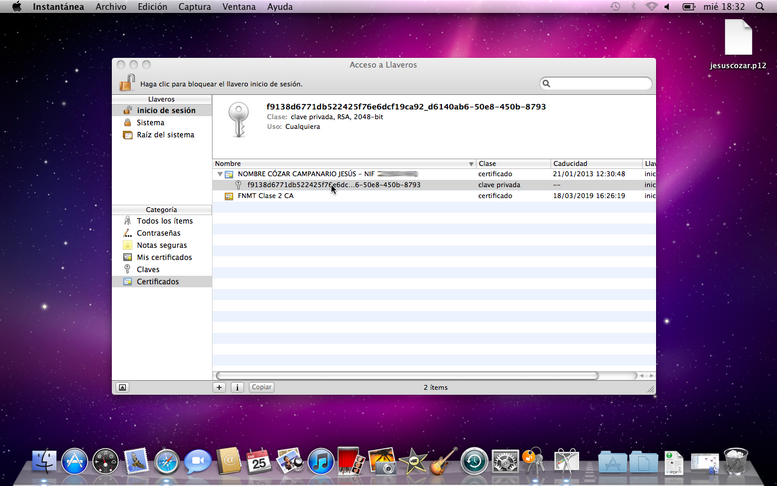Sort by the Nombre column header
The image size is (777, 486).
click(344, 163)
